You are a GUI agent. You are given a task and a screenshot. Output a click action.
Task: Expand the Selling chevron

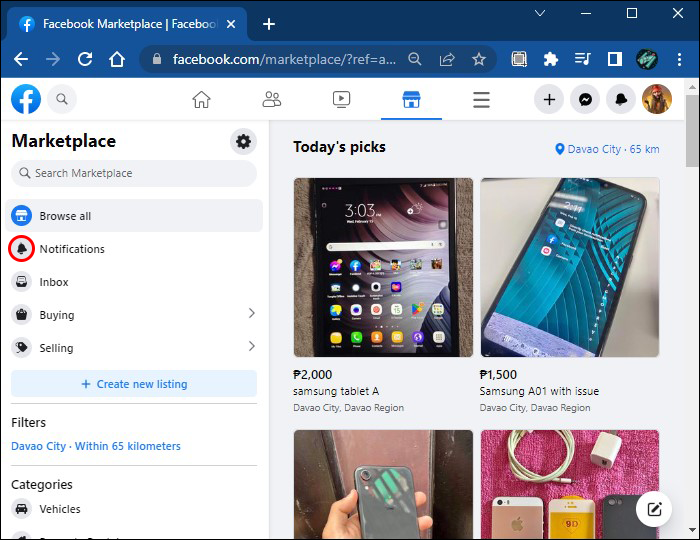pos(252,346)
